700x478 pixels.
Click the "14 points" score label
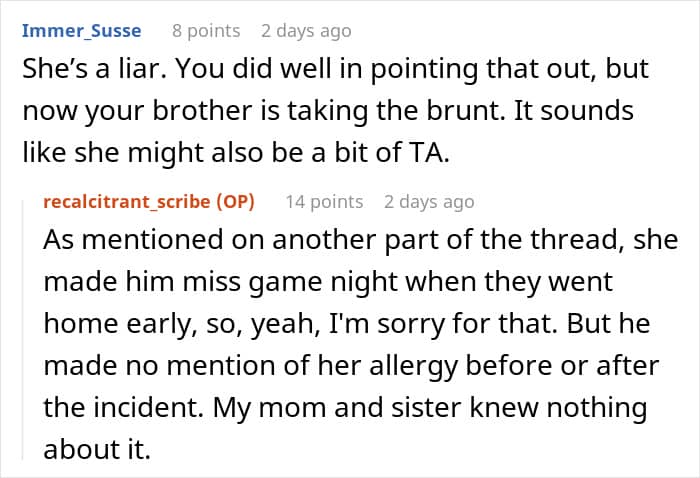324,202
